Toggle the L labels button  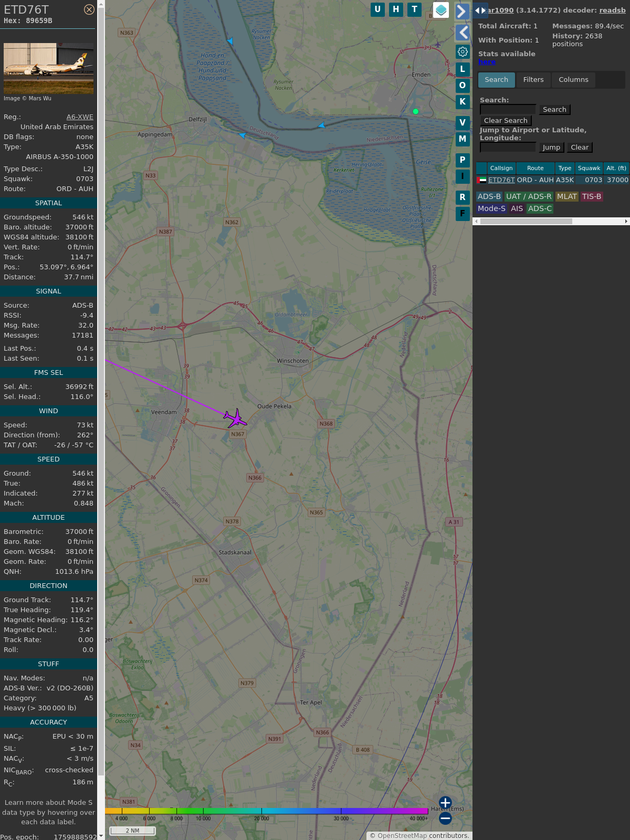point(463,69)
